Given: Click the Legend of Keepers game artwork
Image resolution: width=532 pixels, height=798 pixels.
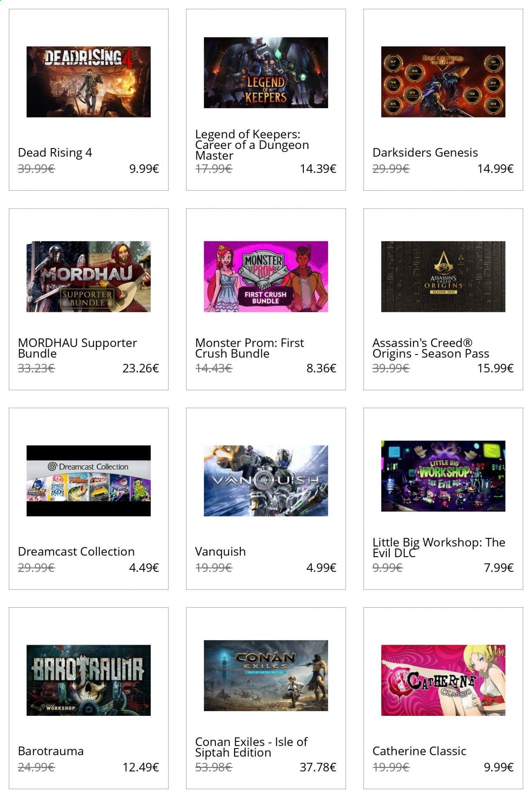Looking at the screenshot, I should click(x=266, y=72).
